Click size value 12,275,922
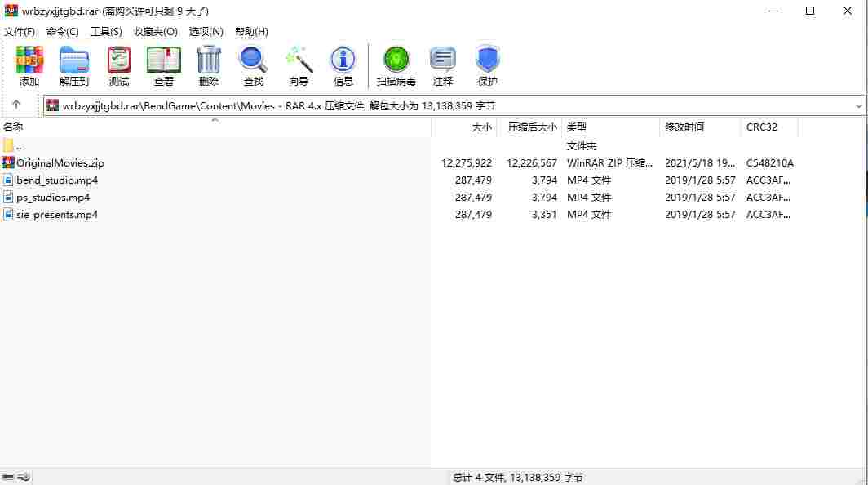868x485 pixels. (x=466, y=163)
